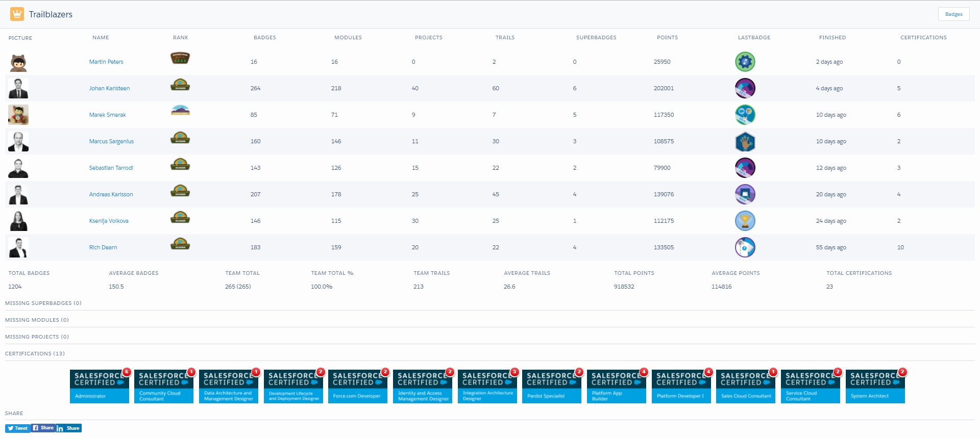Image resolution: width=980 pixels, height=439 pixels.
Task: Open Andreas Karlsson's profile link
Action: click(111, 194)
